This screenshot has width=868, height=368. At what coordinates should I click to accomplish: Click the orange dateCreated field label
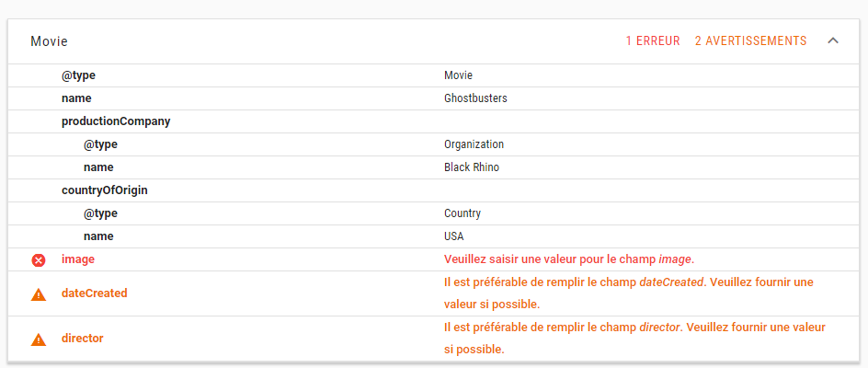[94, 293]
